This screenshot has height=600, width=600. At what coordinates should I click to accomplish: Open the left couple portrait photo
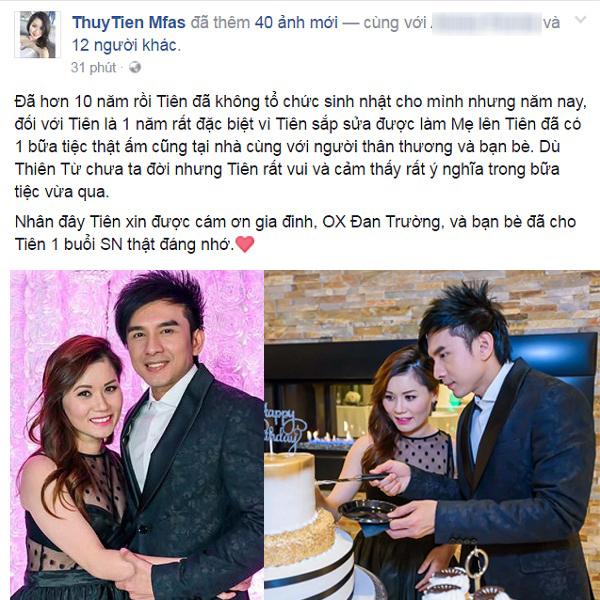coord(137,435)
